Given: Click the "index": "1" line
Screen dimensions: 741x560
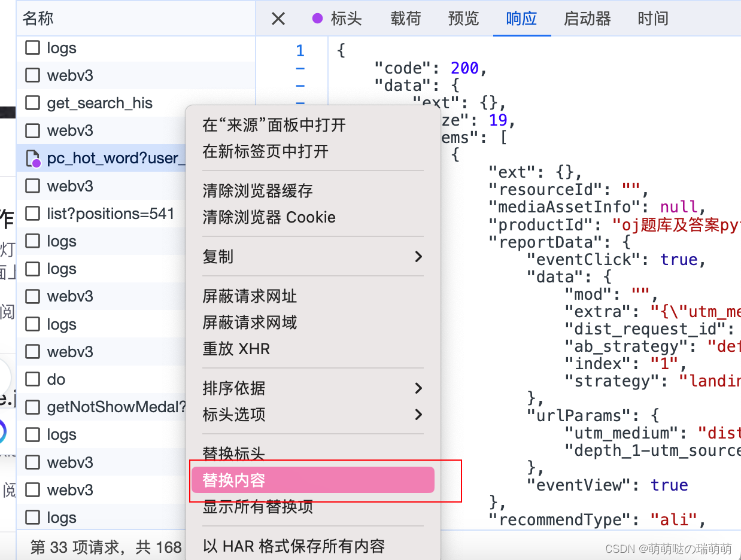Looking at the screenshot, I should tap(626, 363).
